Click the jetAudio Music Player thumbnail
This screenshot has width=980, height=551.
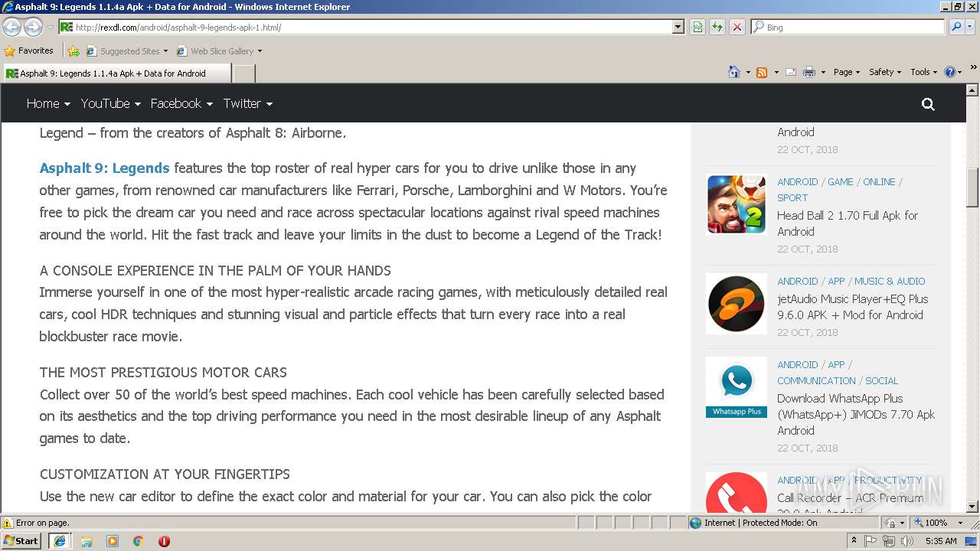(736, 304)
